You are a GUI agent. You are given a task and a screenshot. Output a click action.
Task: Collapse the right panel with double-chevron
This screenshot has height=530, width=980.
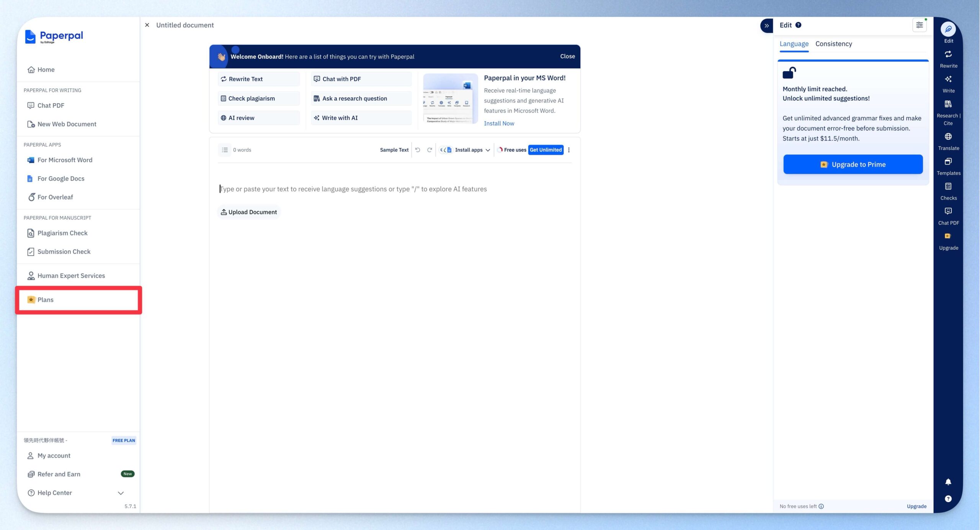766,26
